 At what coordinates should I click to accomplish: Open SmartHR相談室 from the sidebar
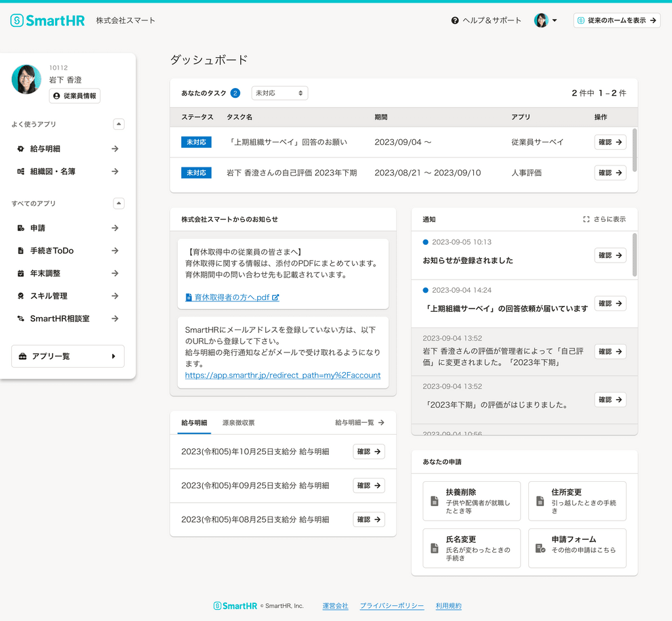(x=65, y=318)
